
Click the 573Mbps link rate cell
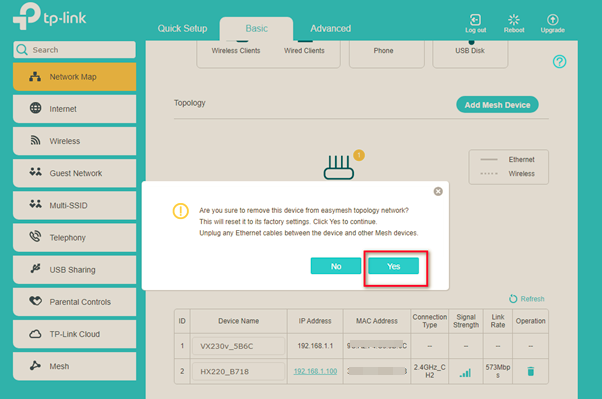tap(498, 371)
